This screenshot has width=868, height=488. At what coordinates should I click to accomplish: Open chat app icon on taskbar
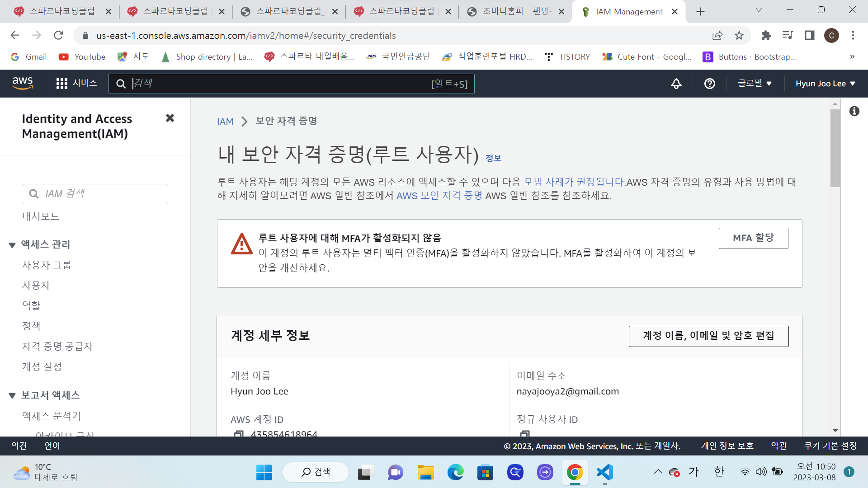(x=396, y=472)
